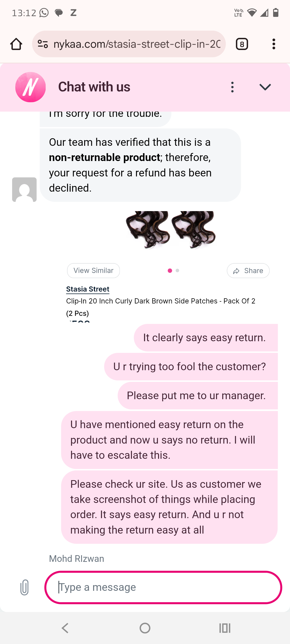Screen dimensions: 290x644
Task: Open the Stasia Street brand link
Action: (x=87, y=289)
